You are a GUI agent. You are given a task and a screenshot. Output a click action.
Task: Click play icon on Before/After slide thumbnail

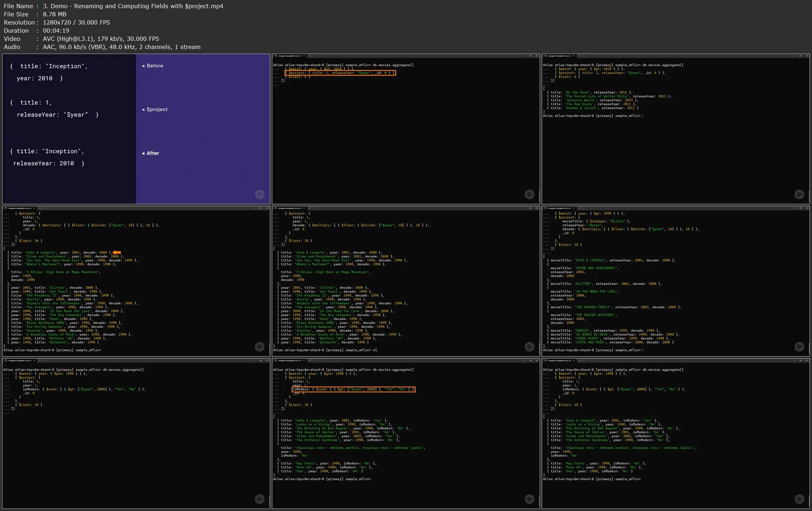coord(260,194)
